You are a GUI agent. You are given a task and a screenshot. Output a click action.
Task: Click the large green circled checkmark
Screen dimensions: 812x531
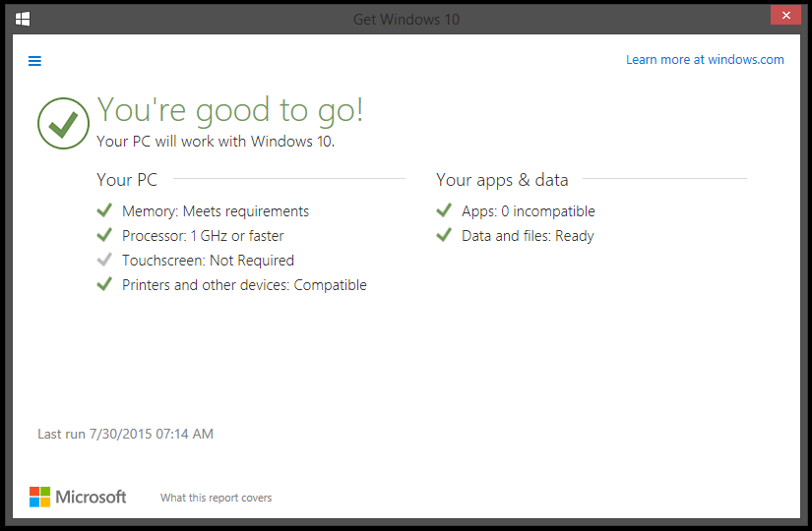(x=63, y=123)
